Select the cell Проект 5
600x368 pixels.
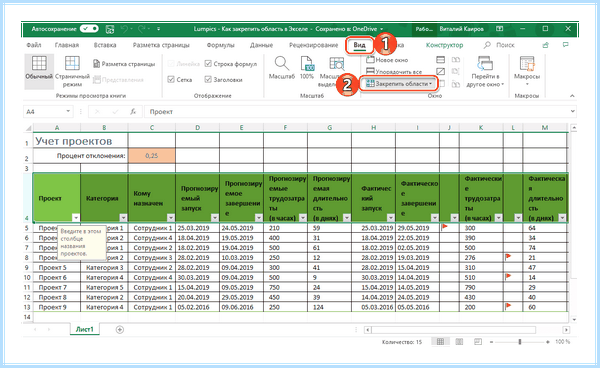[57, 267]
